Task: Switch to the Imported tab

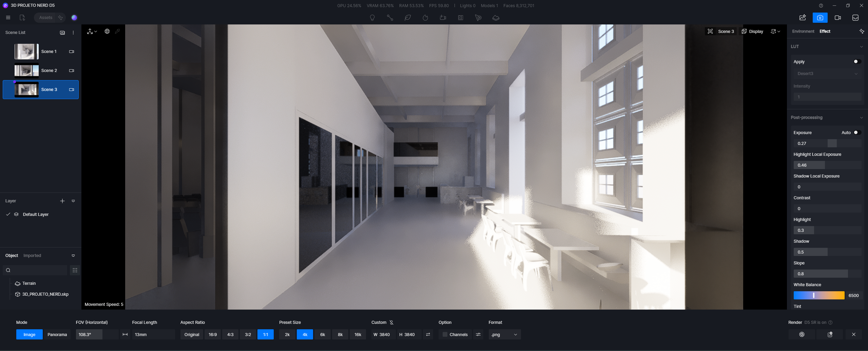Action: [32, 256]
